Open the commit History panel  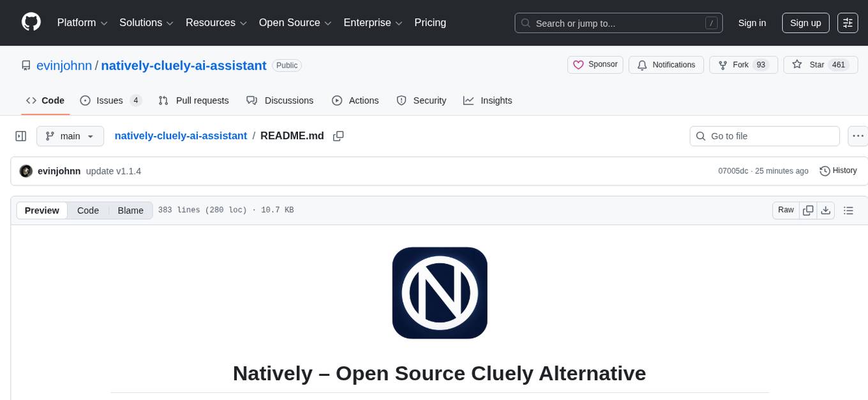pyautogui.click(x=838, y=171)
